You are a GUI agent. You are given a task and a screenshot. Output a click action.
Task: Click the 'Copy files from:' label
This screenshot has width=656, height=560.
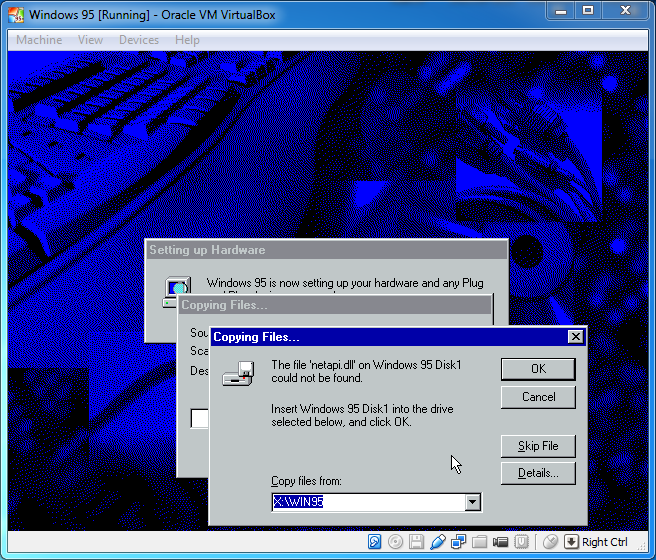(x=306, y=481)
